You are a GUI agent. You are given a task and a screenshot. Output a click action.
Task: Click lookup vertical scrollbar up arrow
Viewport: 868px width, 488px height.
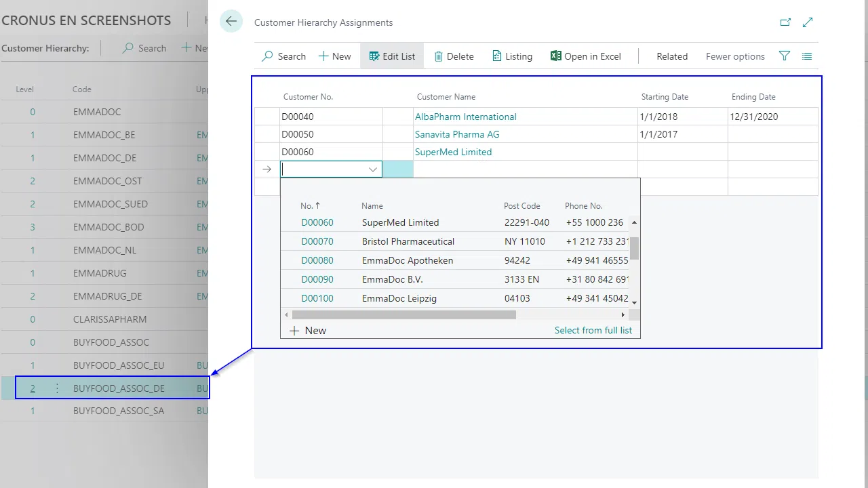point(634,222)
